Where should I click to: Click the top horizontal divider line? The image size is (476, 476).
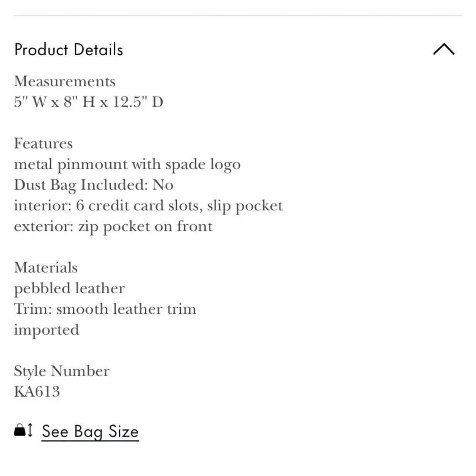tap(238, 15)
